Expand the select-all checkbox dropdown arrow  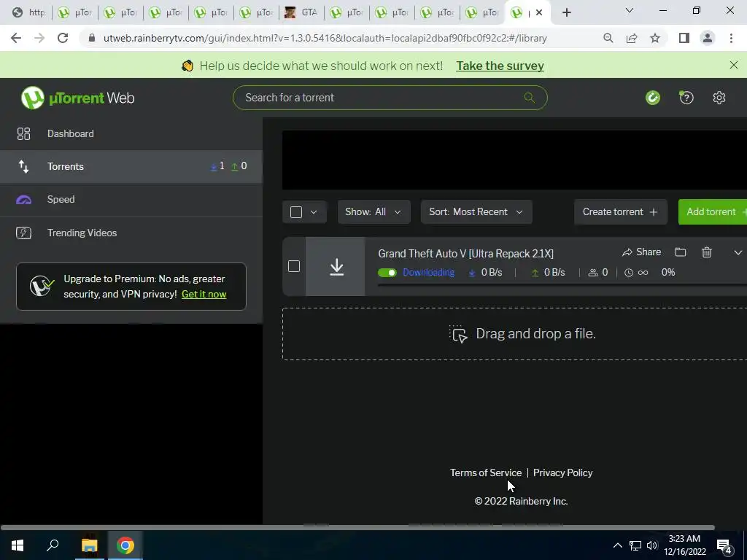coord(314,212)
